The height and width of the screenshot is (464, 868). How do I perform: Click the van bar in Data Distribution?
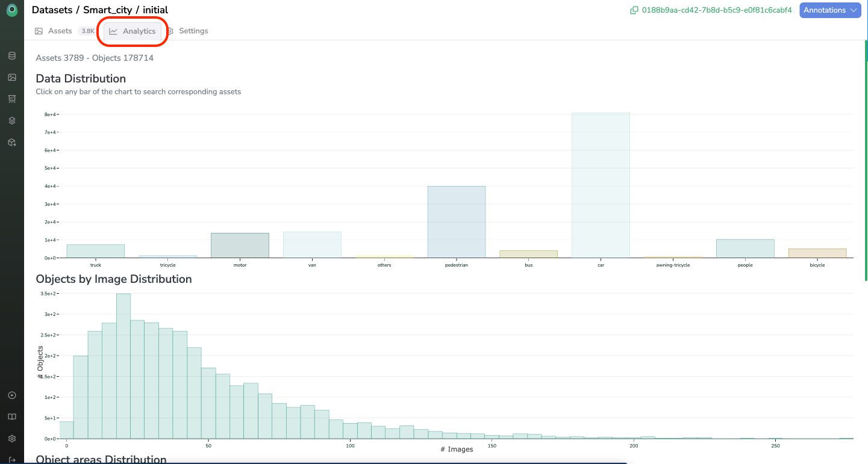click(x=312, y=245)
